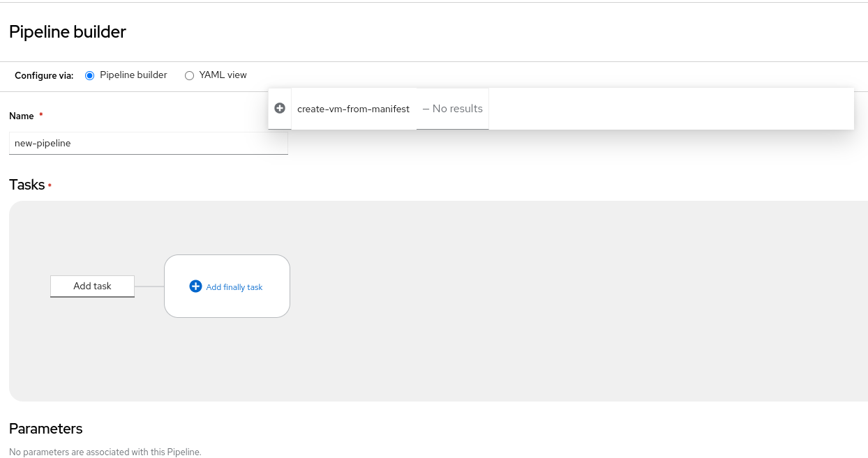Click the Pipeline builder page heading
The width and height of the screenshot is (868, 458).
(68, 31)
